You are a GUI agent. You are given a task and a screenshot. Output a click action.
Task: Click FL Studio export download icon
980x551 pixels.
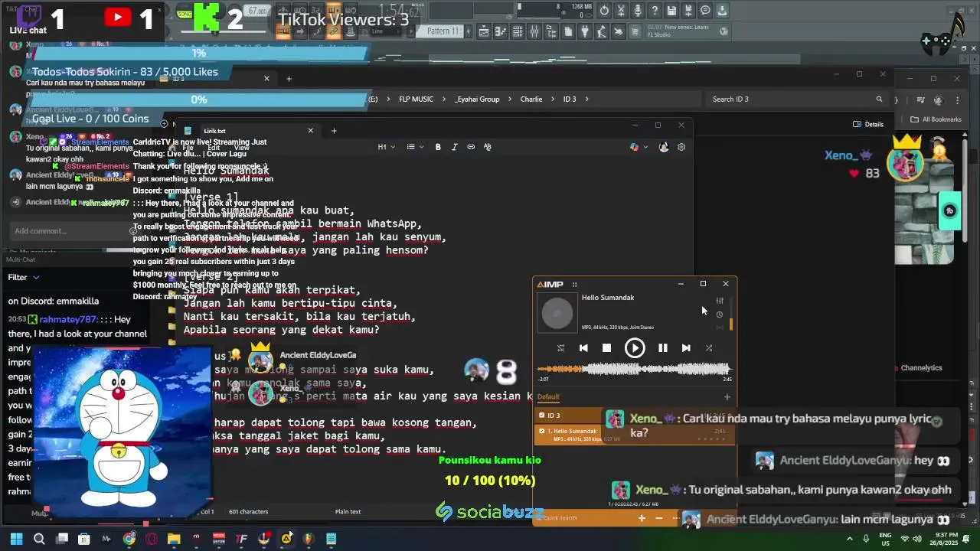(x=722, y=11)
